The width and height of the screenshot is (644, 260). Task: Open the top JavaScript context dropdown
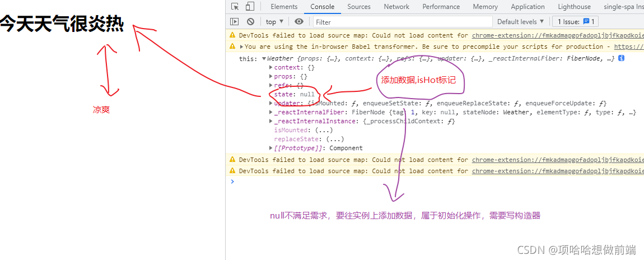275,22
